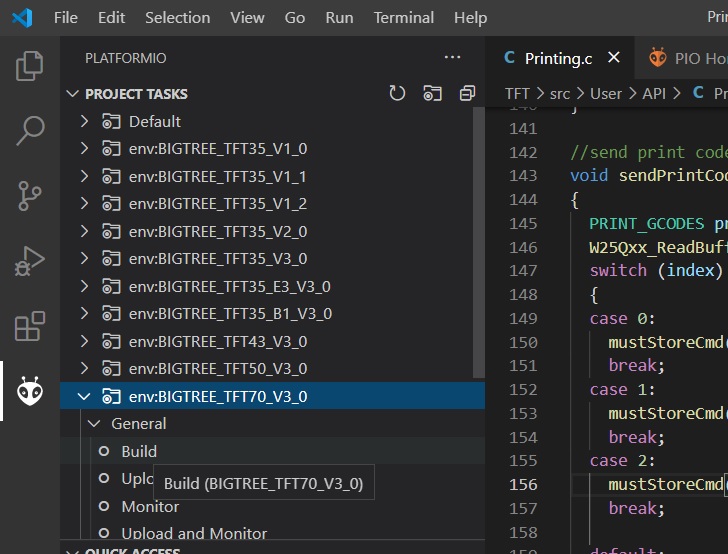This screenshot has width=728, height=554.
Task: Open Source Control view
Action: [30, 196]
